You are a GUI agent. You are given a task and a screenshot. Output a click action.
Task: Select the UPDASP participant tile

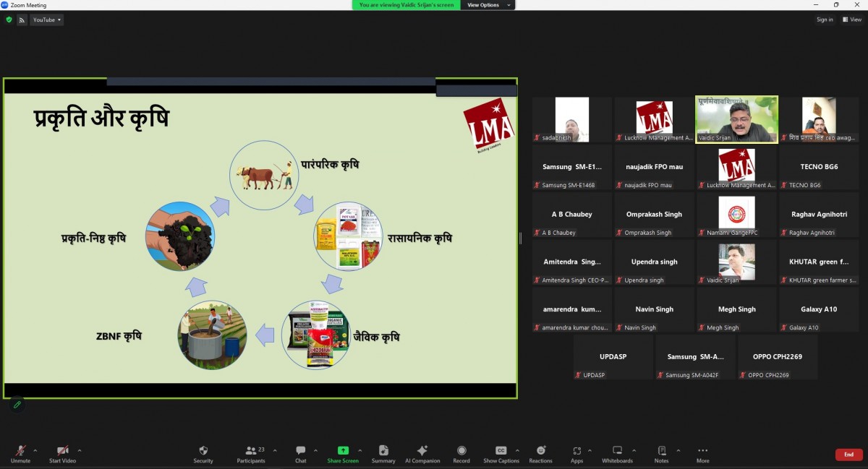click(x=613, y=357)
